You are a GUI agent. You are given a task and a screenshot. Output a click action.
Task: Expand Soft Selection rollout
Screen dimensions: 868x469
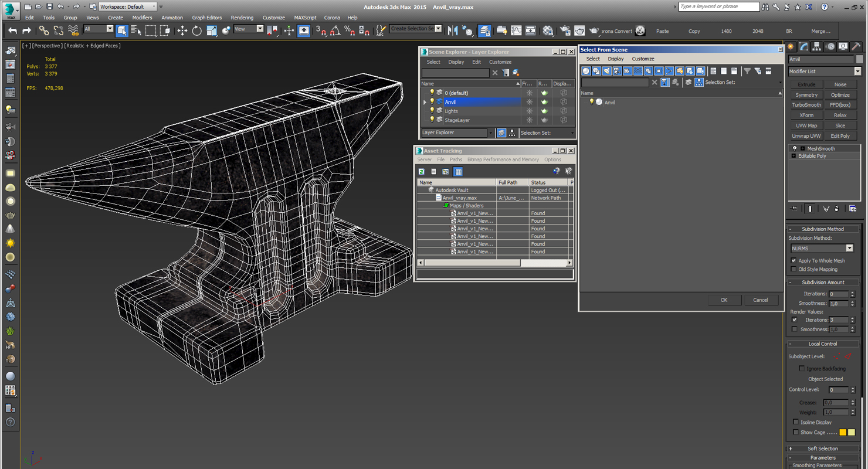pos(823,448)
